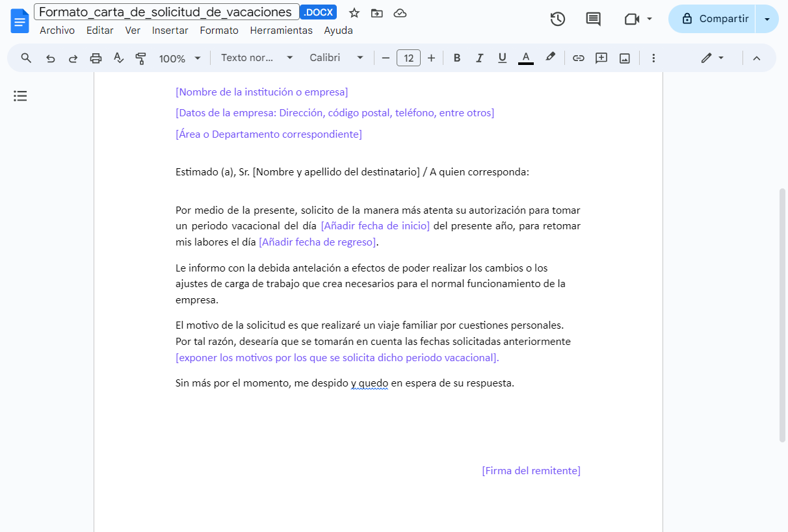The image size is (788, 532).
Task: Print the document
Action: click(96, 58)
